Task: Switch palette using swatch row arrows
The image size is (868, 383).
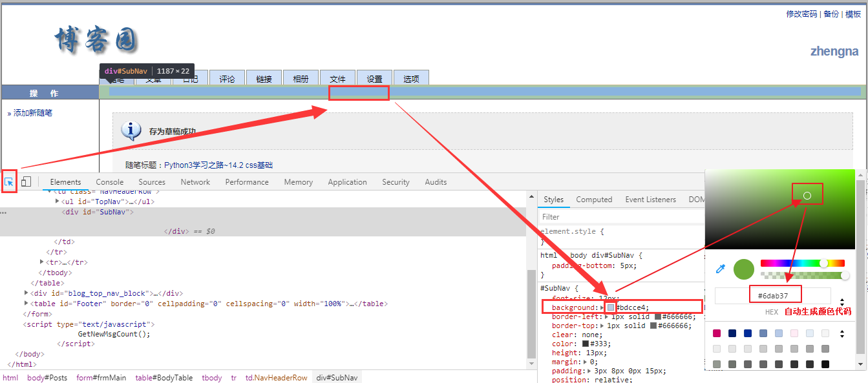Action: [x=842, y=334]
